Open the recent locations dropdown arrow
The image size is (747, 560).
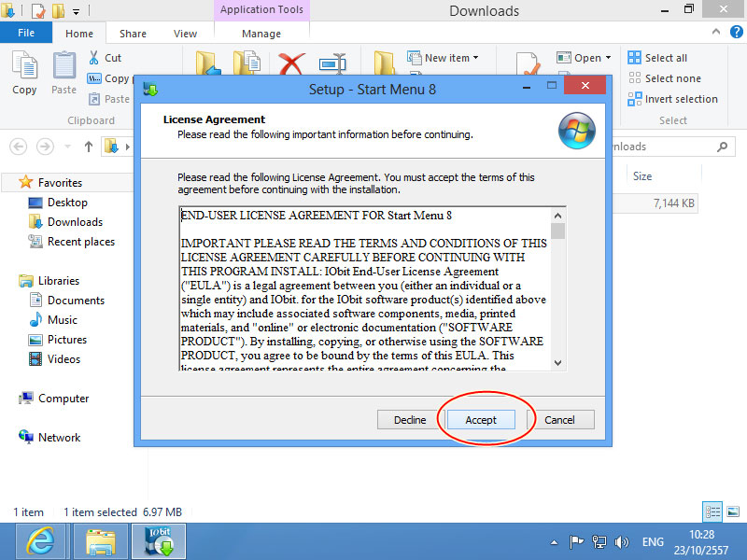67,147
